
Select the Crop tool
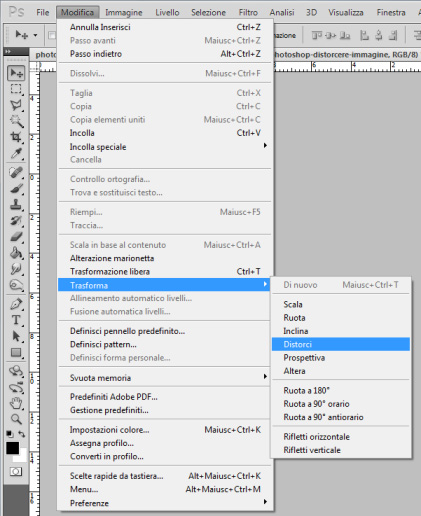(16, 137)
